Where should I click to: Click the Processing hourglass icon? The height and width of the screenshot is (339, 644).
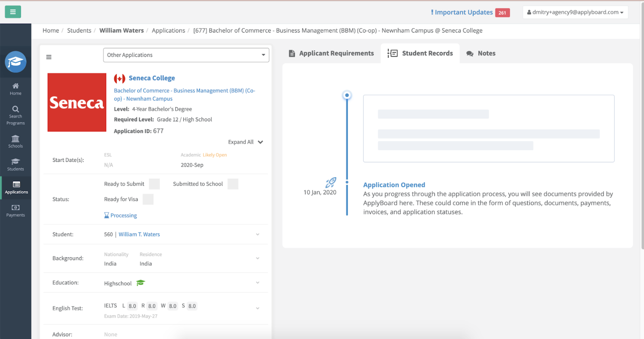[107, 215]
